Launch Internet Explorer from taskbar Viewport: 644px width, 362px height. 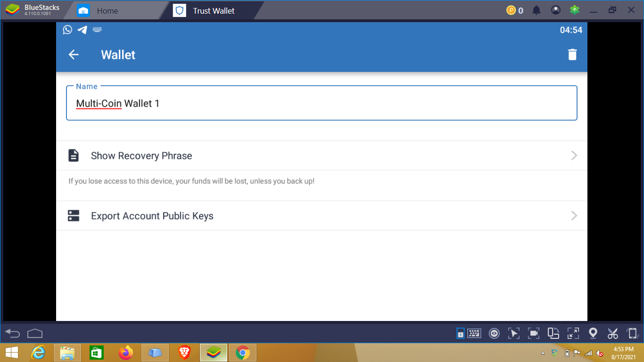38,353
